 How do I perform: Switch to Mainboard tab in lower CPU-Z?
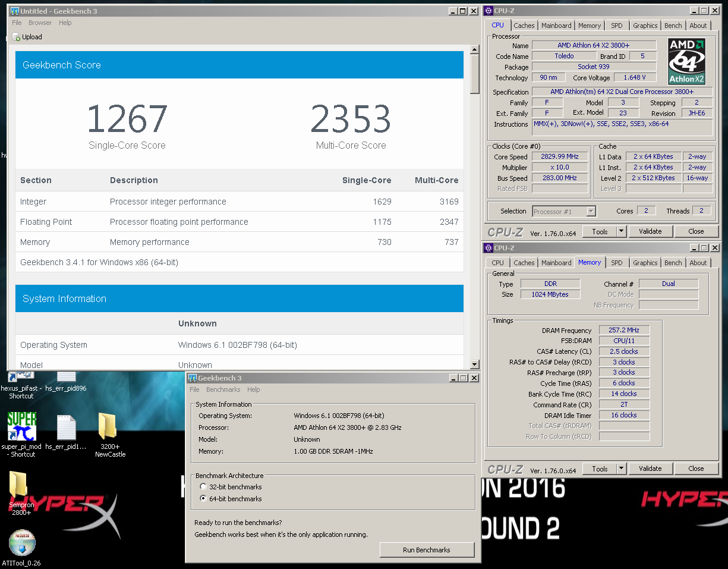pyautogui.click(x=556, y=263)
